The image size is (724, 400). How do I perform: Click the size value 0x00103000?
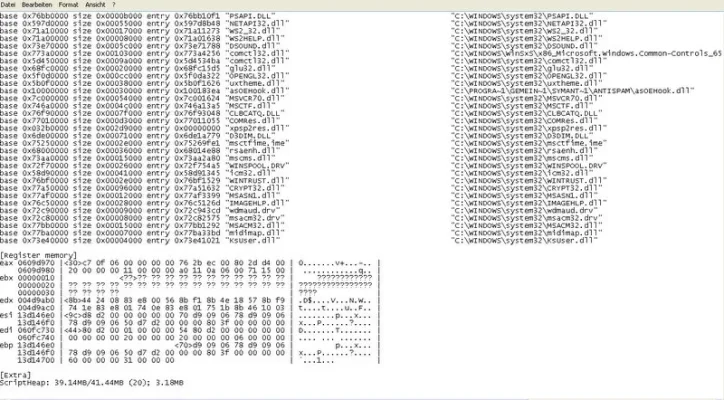[x=119, y=53]
